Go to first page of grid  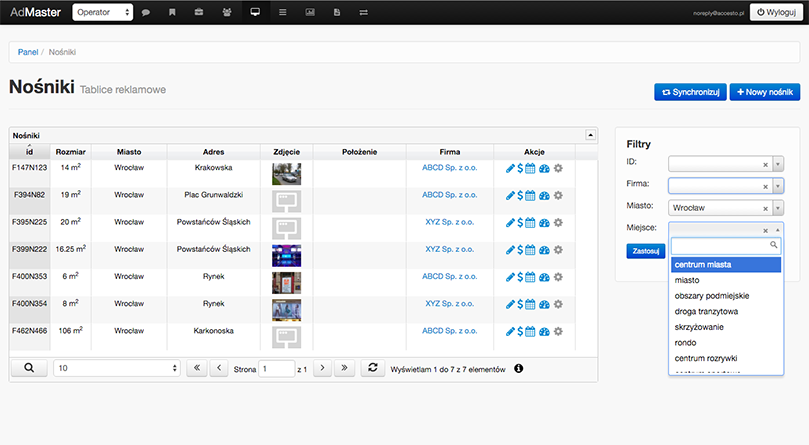197,368
